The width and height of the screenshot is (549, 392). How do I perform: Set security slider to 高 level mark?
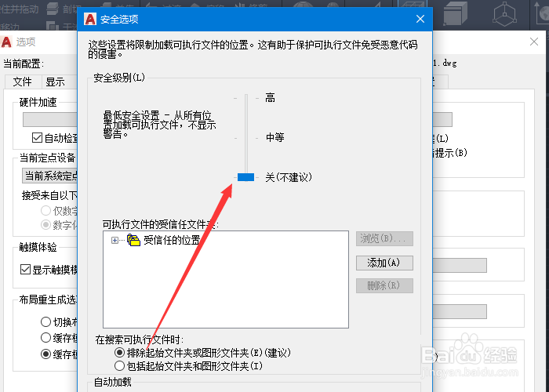pos(246,98)
